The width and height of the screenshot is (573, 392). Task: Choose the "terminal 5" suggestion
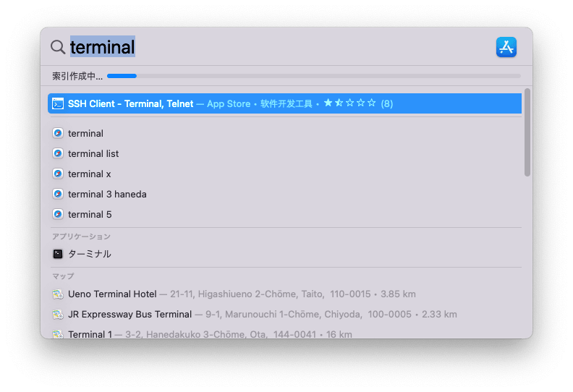click(x=284, y=215)
